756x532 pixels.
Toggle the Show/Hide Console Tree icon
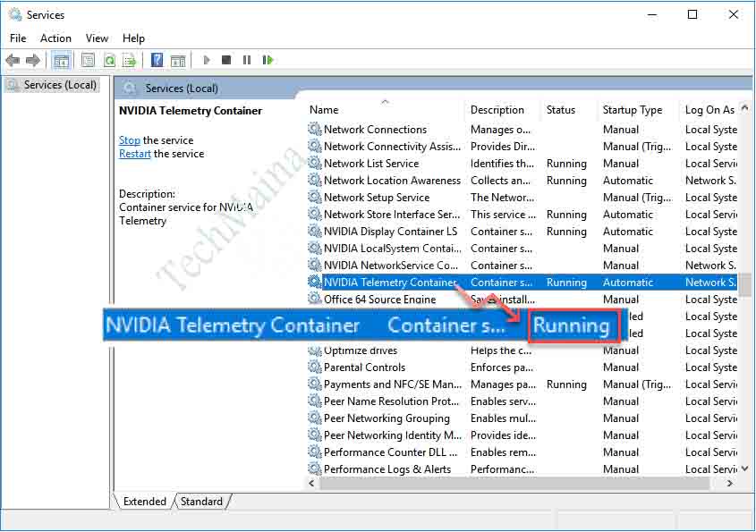[x=61, y=60]
